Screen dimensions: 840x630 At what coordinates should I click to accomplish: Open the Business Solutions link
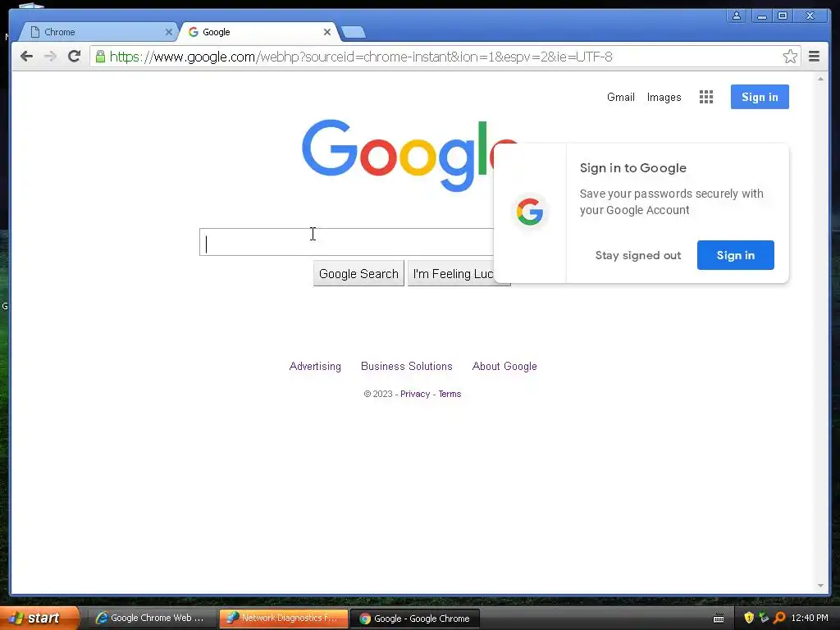coord(407,367)
